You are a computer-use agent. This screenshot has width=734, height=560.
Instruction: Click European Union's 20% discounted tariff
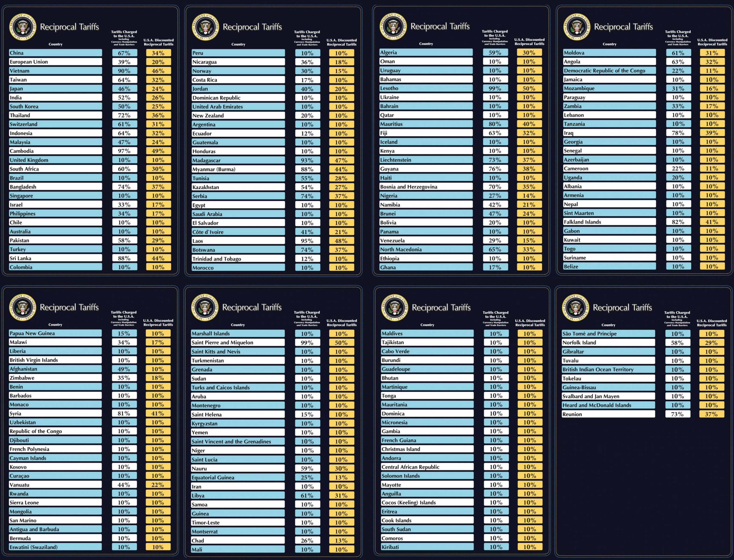[158, 62]
